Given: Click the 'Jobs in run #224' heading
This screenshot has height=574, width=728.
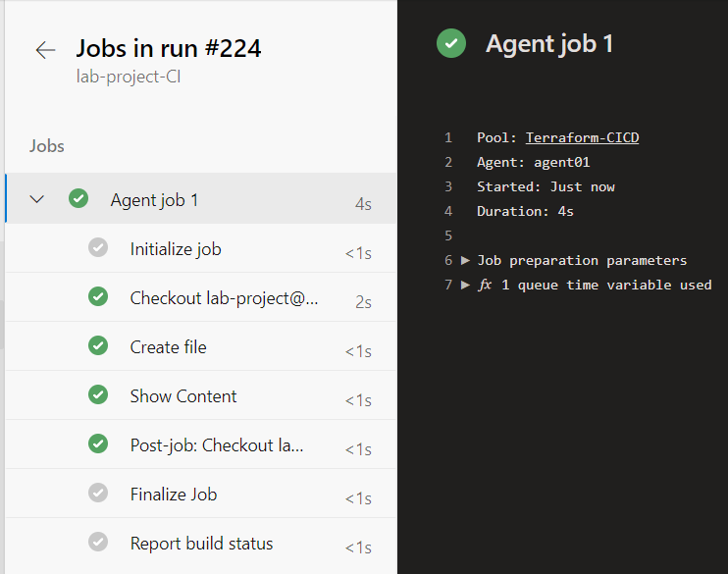Looking at the screenshot, I should point(169,48).
